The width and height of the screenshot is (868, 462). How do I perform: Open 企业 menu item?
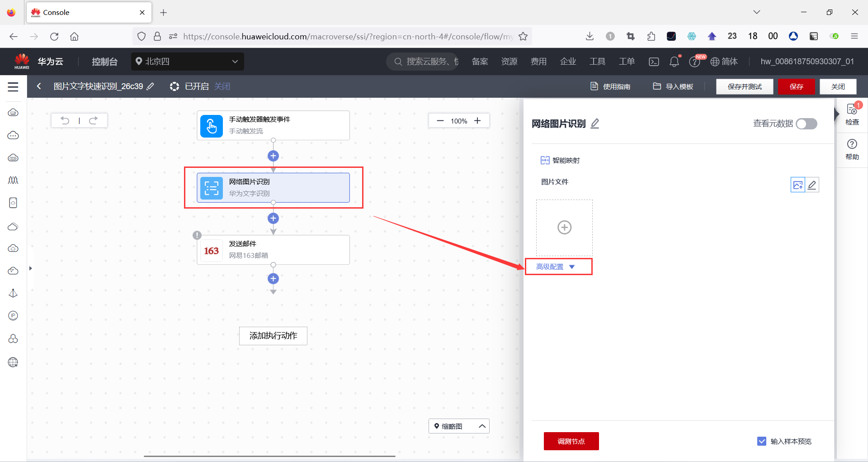click(568, 62)
